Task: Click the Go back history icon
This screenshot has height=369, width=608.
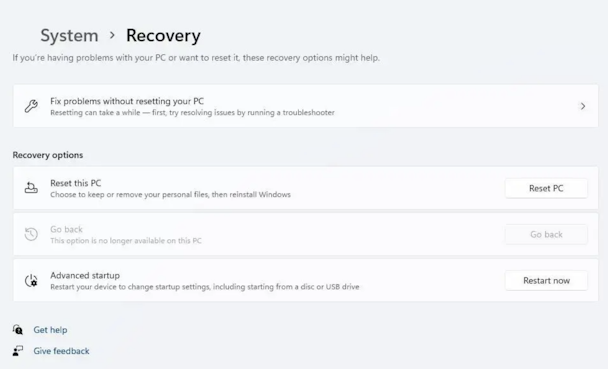Action: 31,234
